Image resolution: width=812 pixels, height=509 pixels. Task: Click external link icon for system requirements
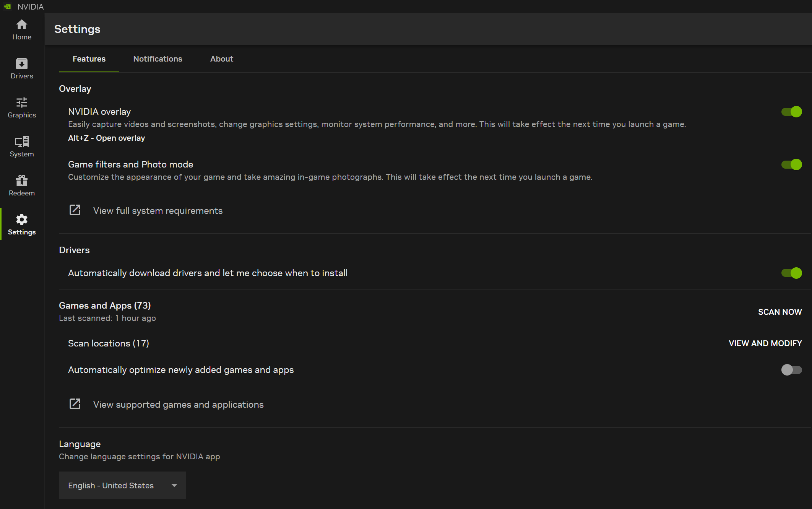click(x=75, y=210)
